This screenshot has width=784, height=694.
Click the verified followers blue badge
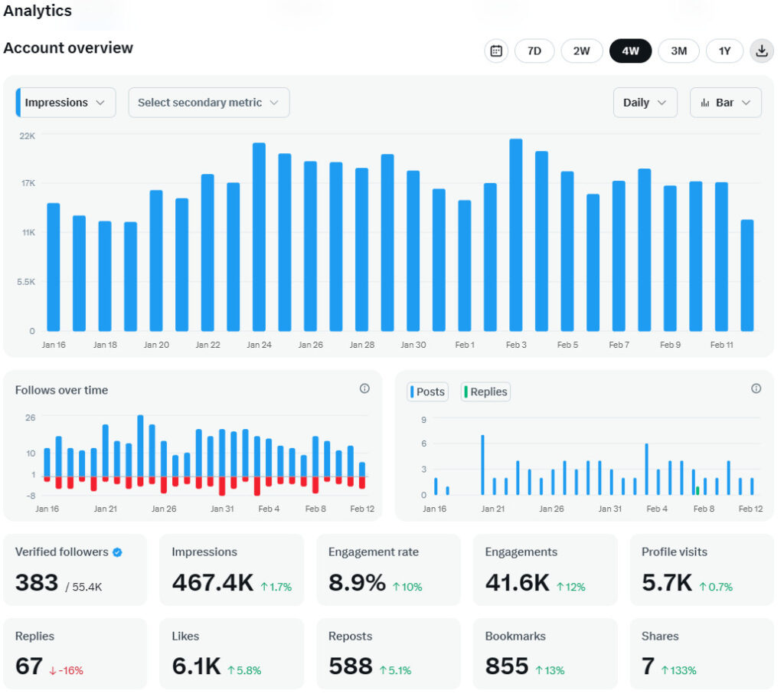pyautogui.click(x=117, y=552)
